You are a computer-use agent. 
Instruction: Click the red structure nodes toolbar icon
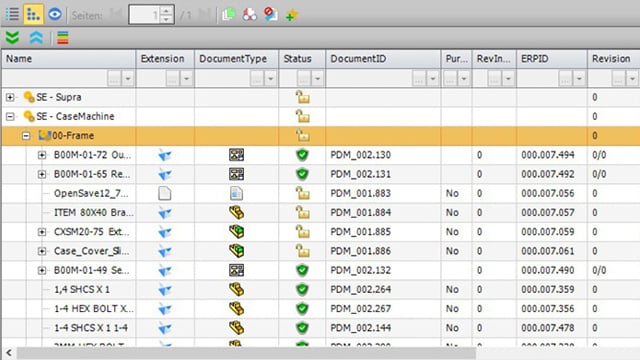[x=249, y=15]
